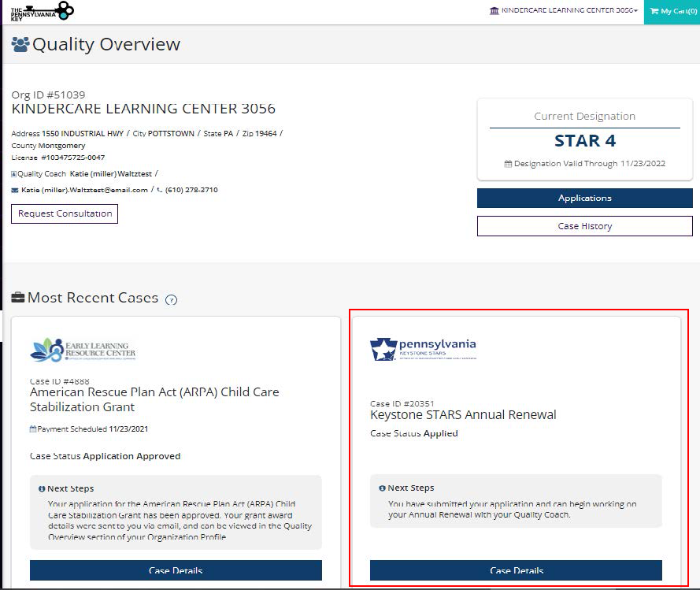Viewport: 700px width, 590px height.
Task: Click the calendar icon beside Payment Scheduled
Action: pyautogui.click(x=33, y=429)
